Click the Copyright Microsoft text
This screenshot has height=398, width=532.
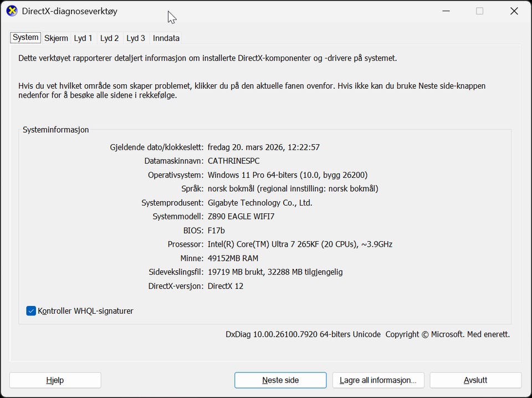pos(448,335)
